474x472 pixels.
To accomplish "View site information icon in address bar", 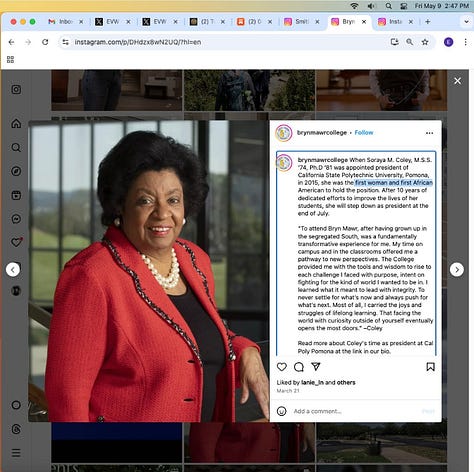I will [x=66, y=42].
